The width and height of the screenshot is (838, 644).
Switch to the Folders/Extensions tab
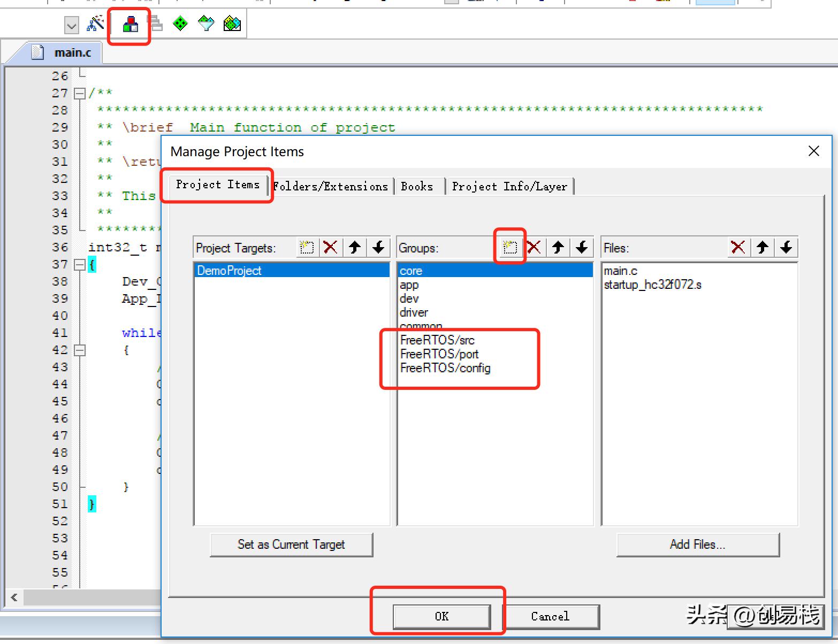pyautogui.click(x=331, y=186)
